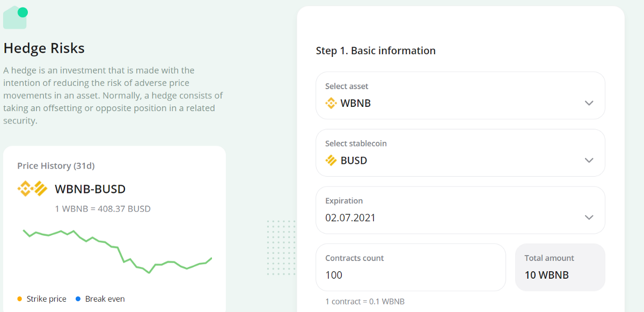
Task: Click the Contracts count input field
Action: click(x=411, y=275)
